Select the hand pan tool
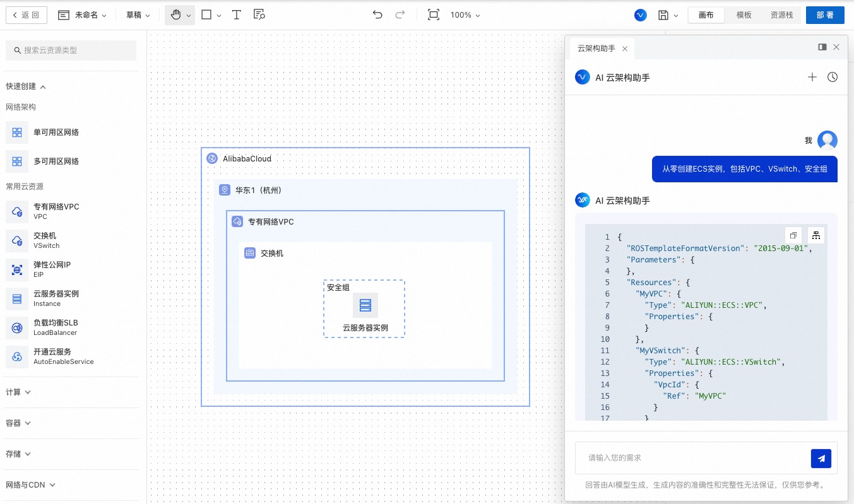The image size is (854, 504). [x=175, y=15]
